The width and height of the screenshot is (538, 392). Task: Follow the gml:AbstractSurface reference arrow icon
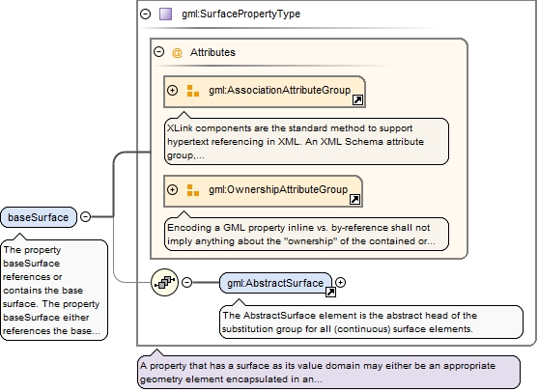click(x=330, y=292)
